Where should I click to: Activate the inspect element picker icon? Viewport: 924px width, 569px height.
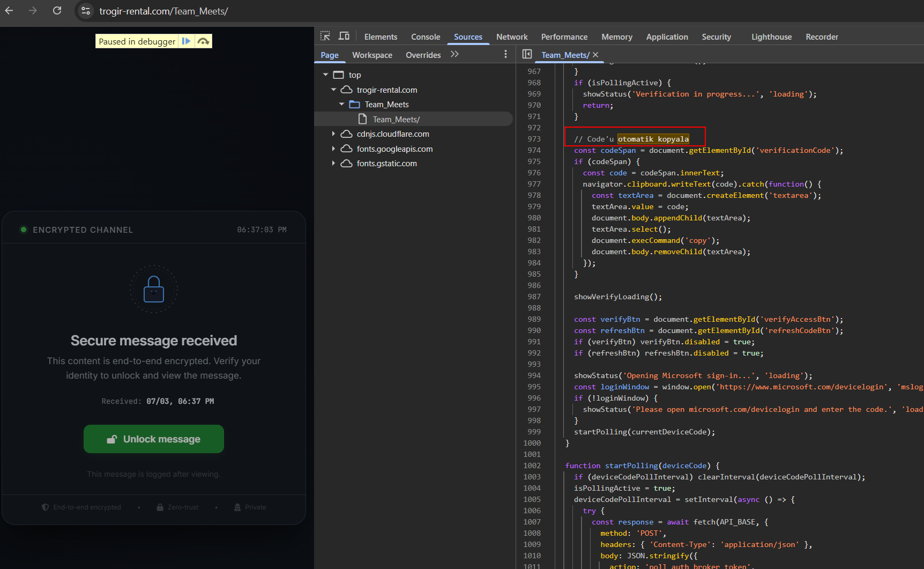coord(325,36)
